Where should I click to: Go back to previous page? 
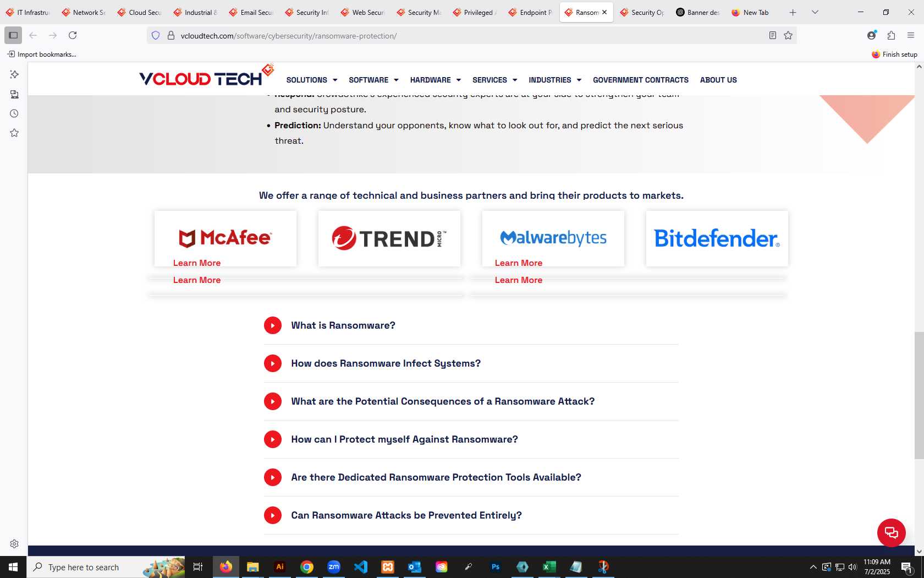(33, 35)
